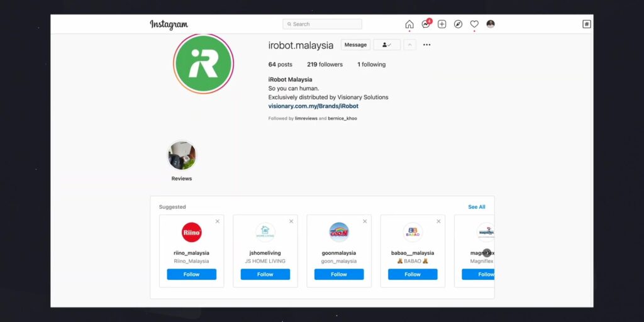
Task: Dismiss babao__malaysia suggestion
Action: click(x=438, y=221)
